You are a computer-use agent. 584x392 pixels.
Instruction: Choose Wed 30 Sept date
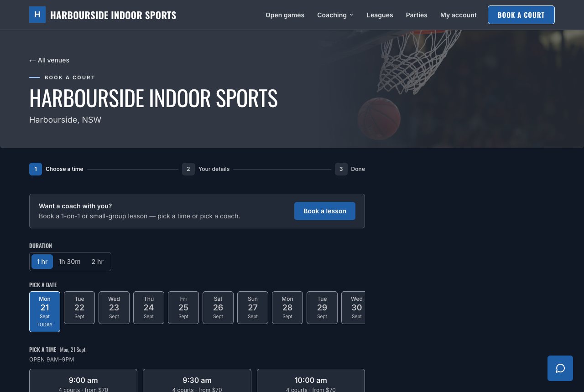click(x=354, y=308)
